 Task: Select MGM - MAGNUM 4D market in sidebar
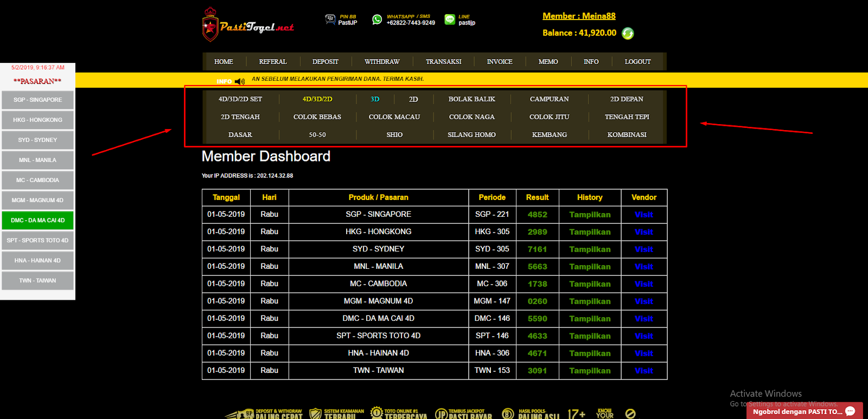37,200
